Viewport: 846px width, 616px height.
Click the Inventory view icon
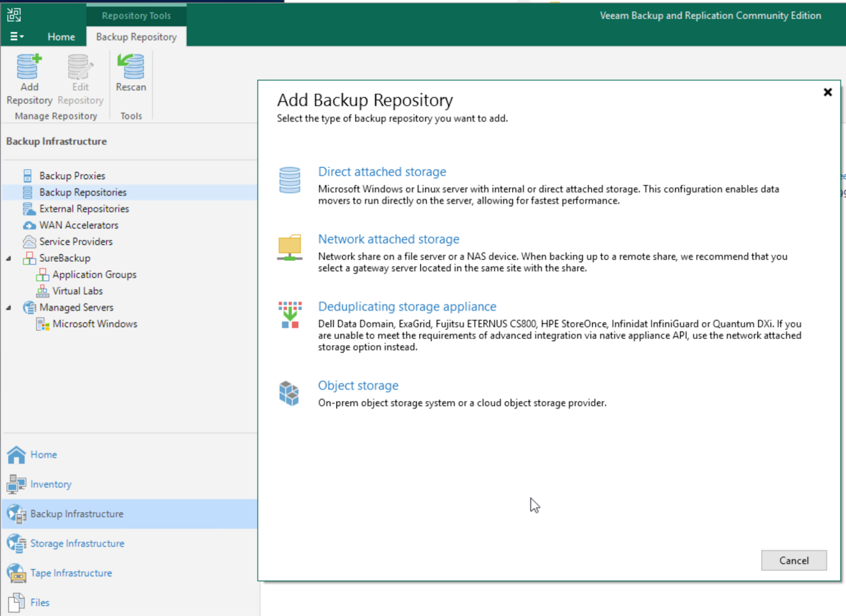point(16,484)
